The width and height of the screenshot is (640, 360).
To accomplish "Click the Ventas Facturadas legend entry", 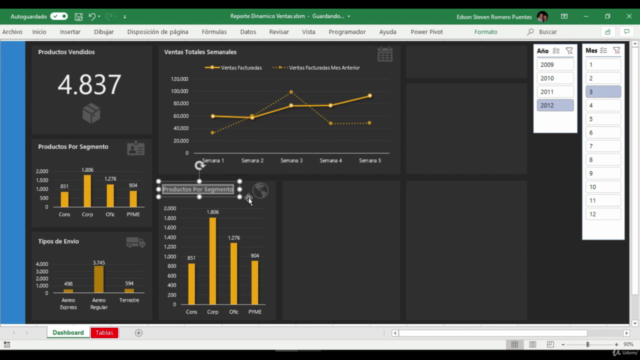I will click(x=233, y=68).
